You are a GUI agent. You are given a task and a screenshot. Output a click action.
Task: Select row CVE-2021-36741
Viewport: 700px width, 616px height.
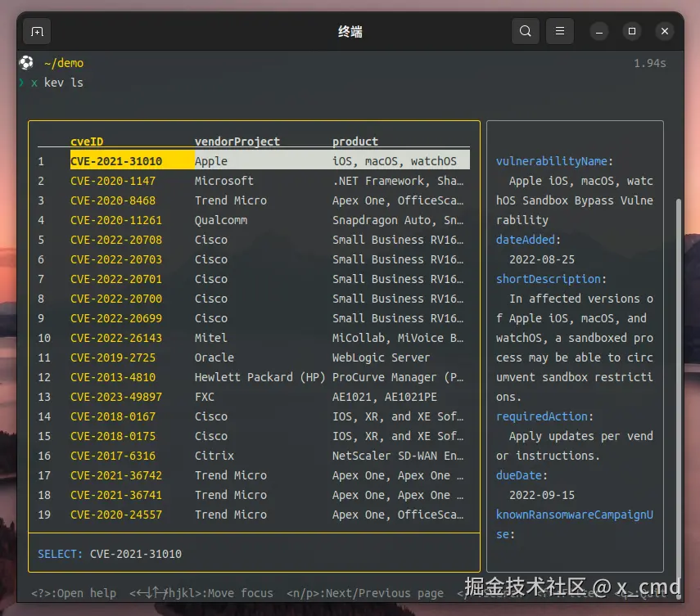[x=254, y=495]
